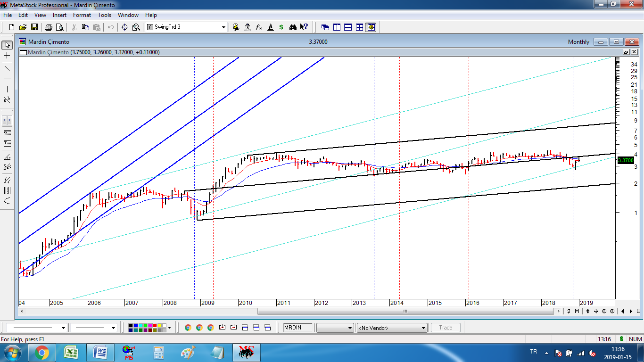
Task: Click the Choose Security crosshair icon
Action: [x=125, y=27]
